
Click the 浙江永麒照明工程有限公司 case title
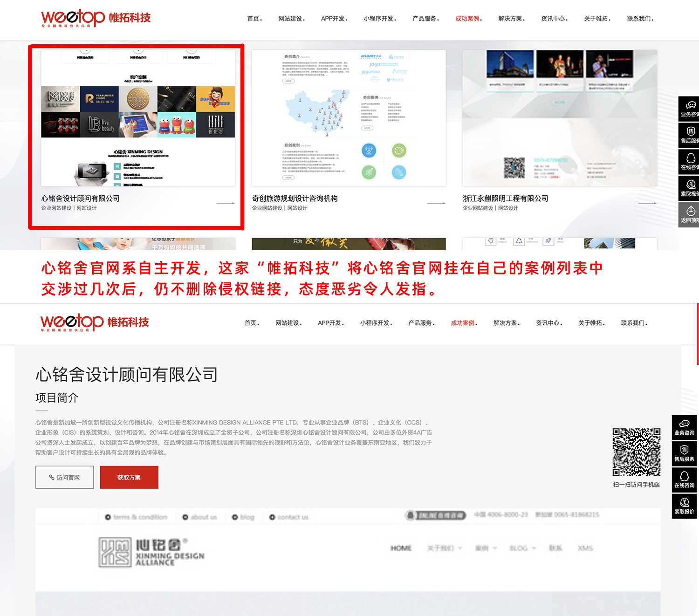tap(505, 198)
